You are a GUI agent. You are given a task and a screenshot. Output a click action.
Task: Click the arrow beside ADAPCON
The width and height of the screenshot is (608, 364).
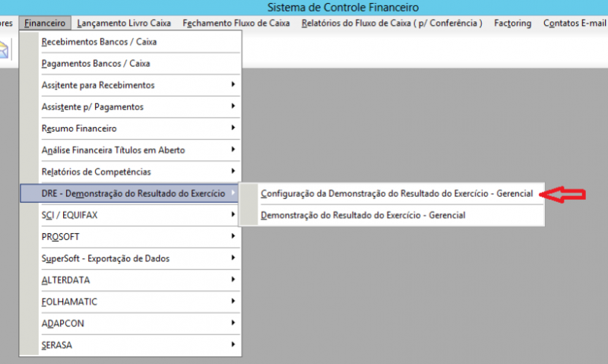coord(233,324)
